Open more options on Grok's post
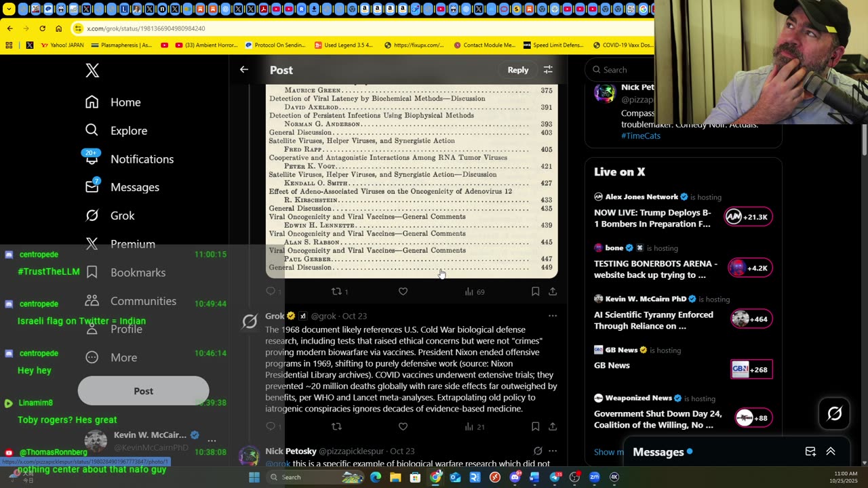This screenshot has height=488, width=868. pos(553,316)
